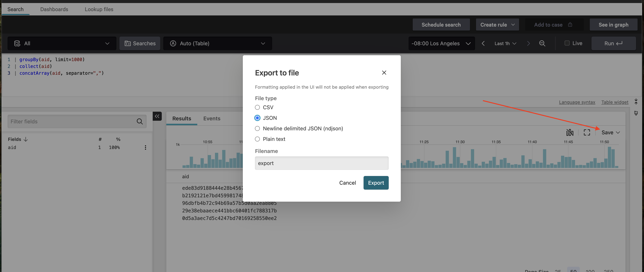The width and height of the screenshot is (644, 272).
Task: Click the collapse editor icon beside Table widget
Action: [636, 101]
